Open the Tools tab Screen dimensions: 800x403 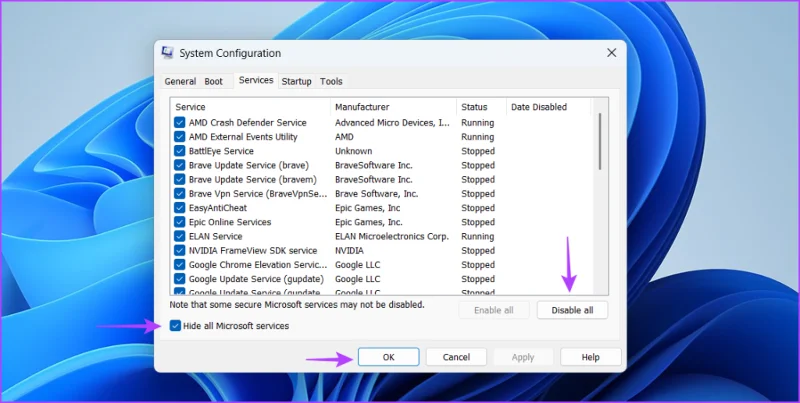pyautogui.click(x=331, y=82)
